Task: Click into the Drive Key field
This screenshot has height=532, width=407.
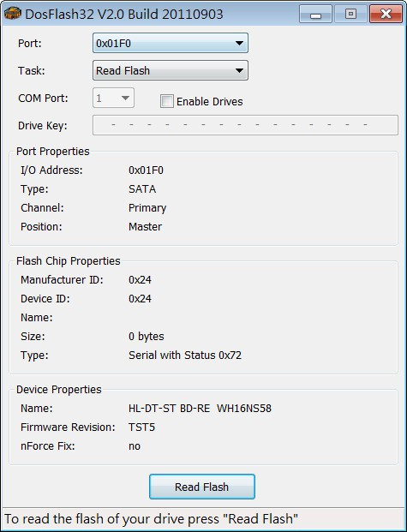Action: (x=245, y=125)
